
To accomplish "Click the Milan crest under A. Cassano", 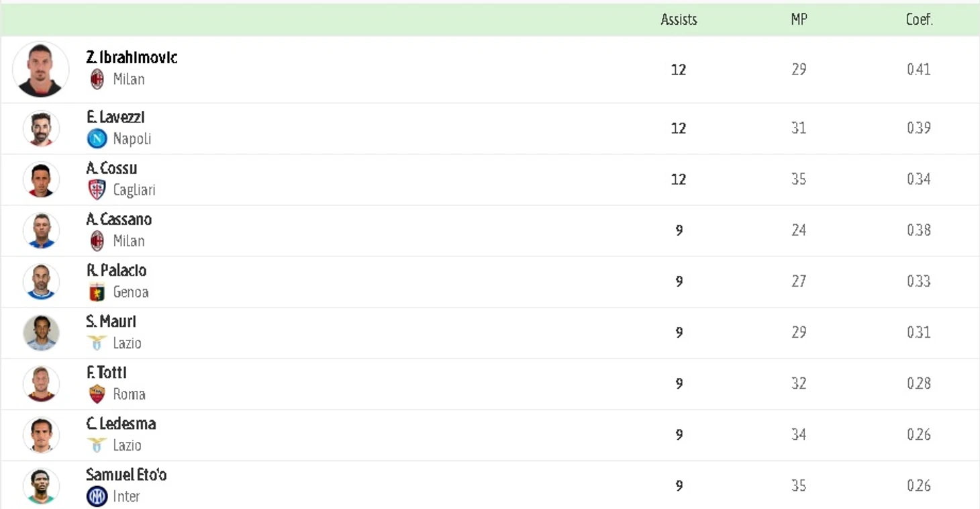I will [x=97, y=241].
